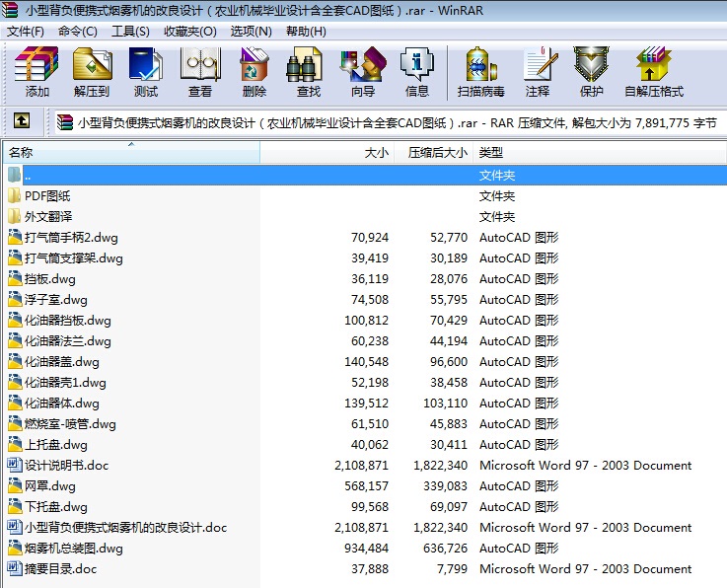Select the PDF图纸 folder icon

pyautogui.click(x=15, y=195)
